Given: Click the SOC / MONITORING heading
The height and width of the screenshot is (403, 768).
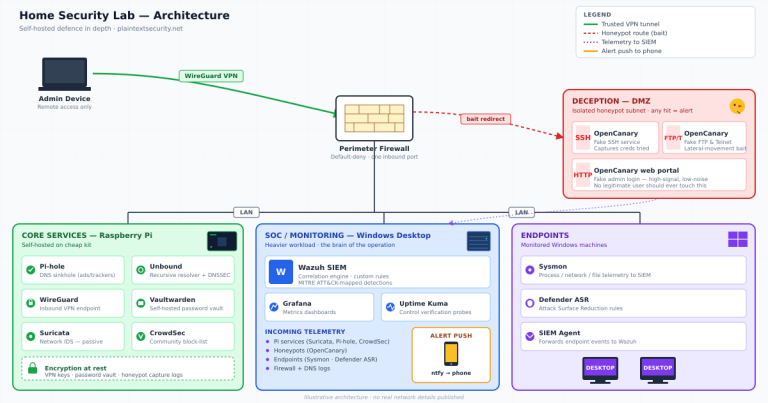Looking at the screenshot, I should pyautogui.click(x=348, y=236).
